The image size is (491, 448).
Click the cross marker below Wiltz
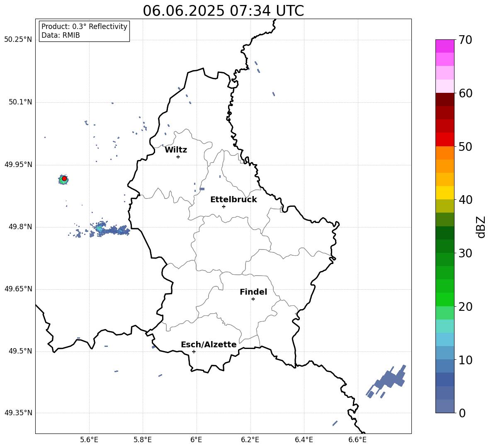[x=178, y=157]
